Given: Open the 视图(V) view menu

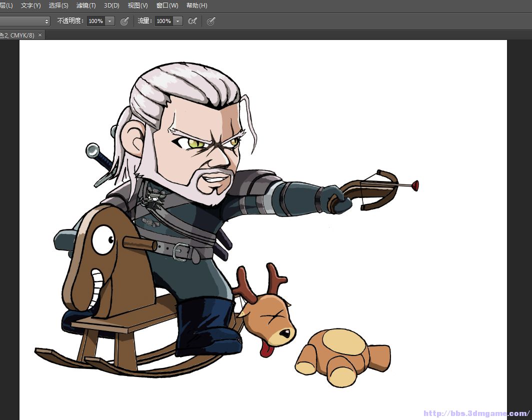Looking at the screenshot, I should point(137,5).
